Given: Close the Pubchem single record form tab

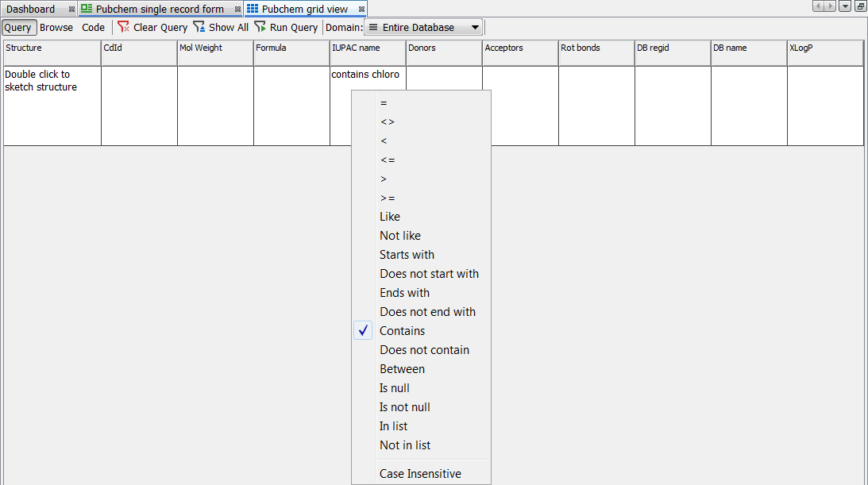Looking at the screenshot, I should pyautogui.click(x=237, y=10).
